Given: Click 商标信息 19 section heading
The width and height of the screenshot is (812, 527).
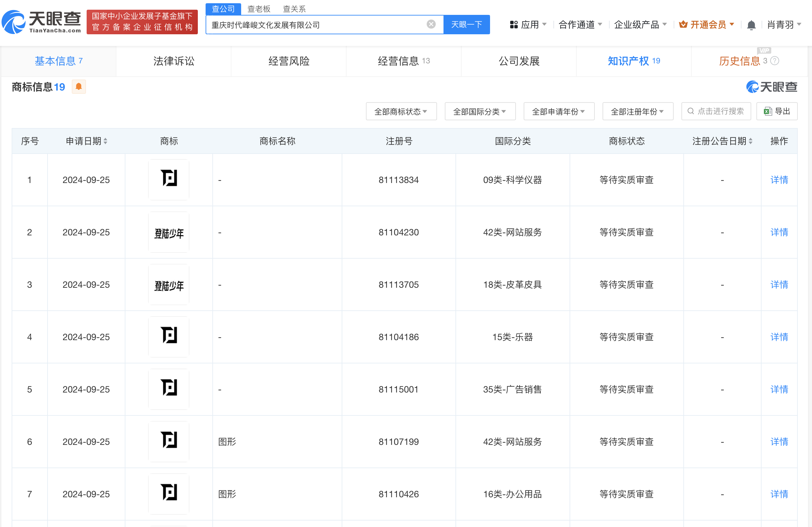Looking at the screenshot, I should coord(38,87).
